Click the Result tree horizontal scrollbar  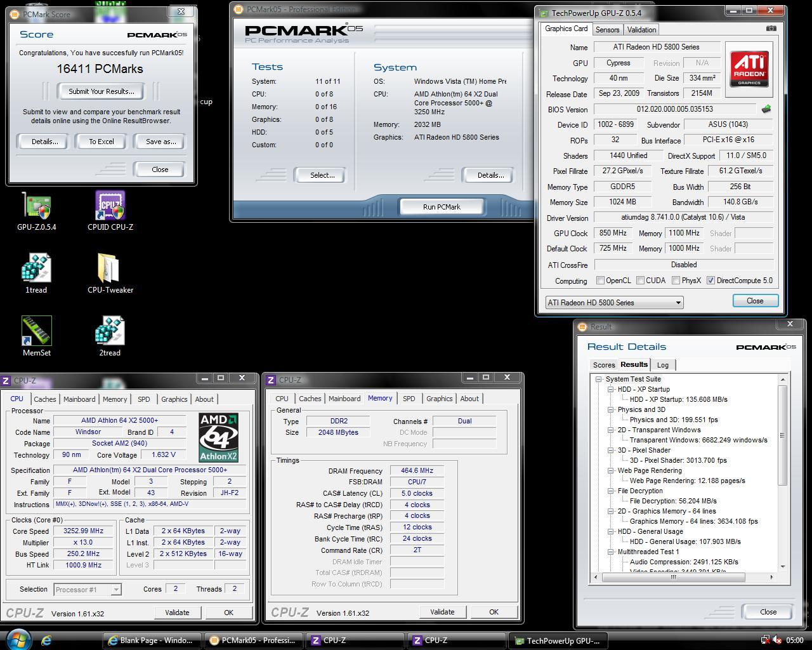click(674, 577)
